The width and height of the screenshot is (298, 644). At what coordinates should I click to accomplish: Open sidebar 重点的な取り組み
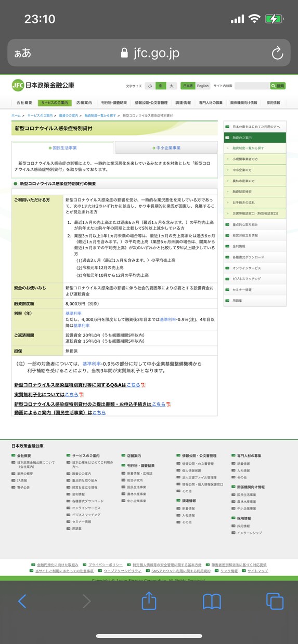point(254,224)
